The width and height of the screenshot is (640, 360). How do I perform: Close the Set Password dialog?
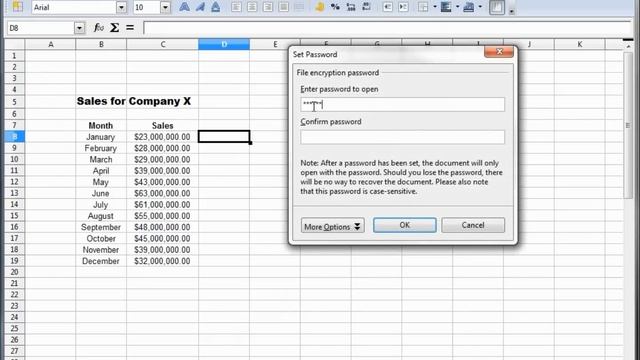coord(499,51)
